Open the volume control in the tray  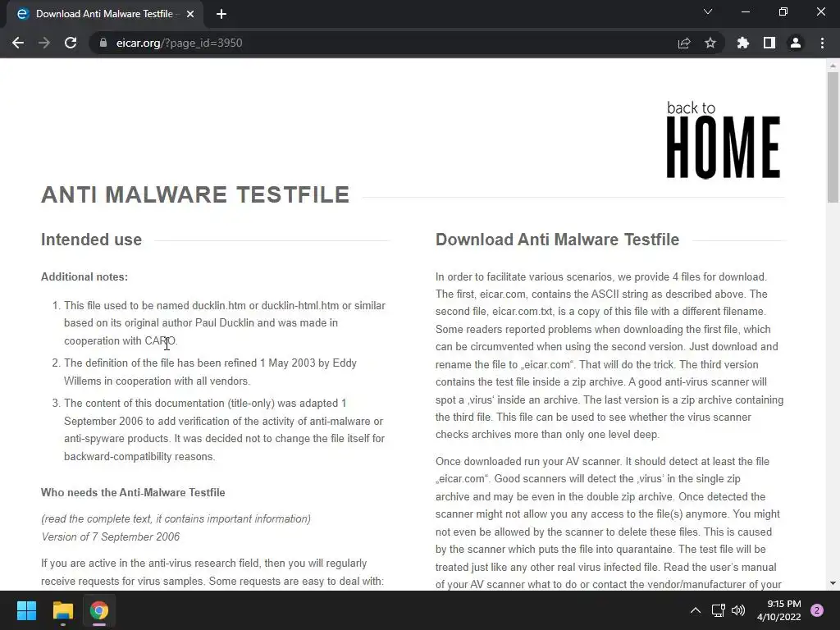[x=738, y=610]
